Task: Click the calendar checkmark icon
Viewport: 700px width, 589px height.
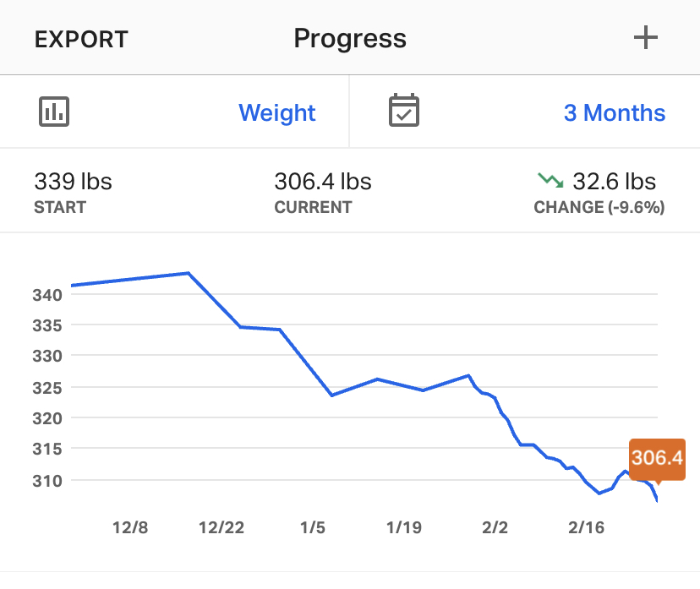Action: point(404,112)
